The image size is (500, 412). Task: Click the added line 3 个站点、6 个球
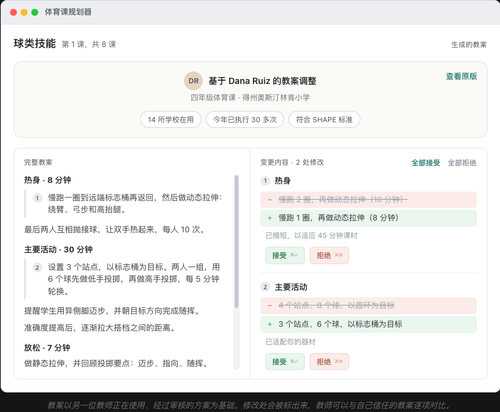click(368, 324)
